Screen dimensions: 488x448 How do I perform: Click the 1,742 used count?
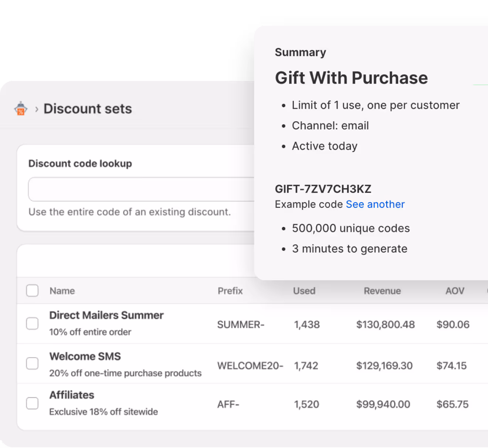coord(306,366)
